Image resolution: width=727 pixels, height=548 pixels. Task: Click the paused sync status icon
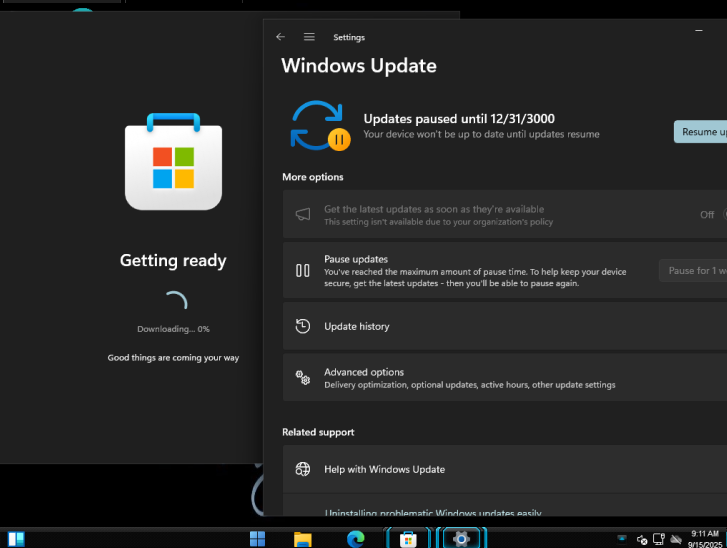coord(320,126)
